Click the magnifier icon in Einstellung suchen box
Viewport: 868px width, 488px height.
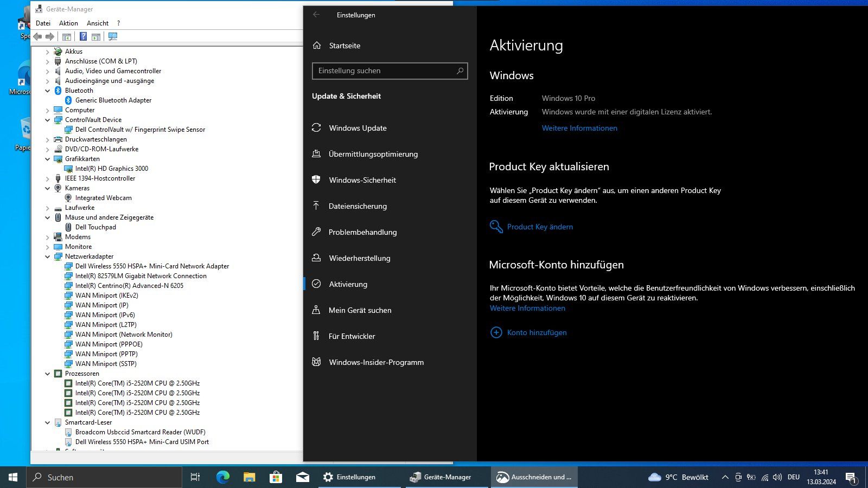459,70
